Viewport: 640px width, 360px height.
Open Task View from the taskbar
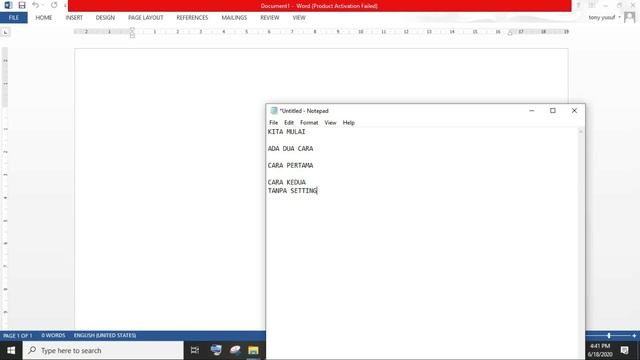click(x=195, y=350)
